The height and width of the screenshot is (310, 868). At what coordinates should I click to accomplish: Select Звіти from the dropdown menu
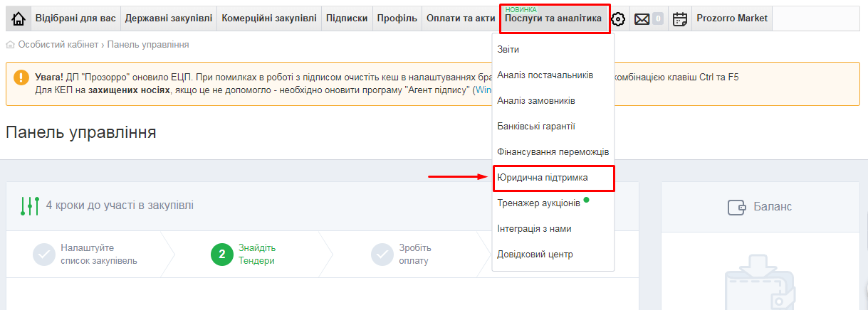pyautogui.click(x=508, y=50)
